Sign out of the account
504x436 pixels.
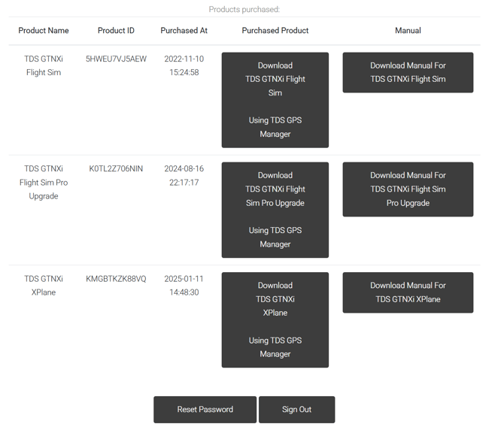(x=296, y=410)
